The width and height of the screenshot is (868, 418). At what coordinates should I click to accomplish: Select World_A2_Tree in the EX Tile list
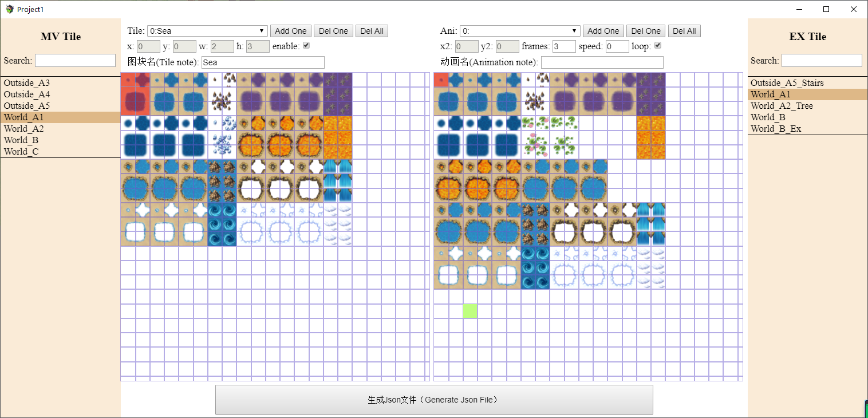pyautogui.click(x=807, y=106)
